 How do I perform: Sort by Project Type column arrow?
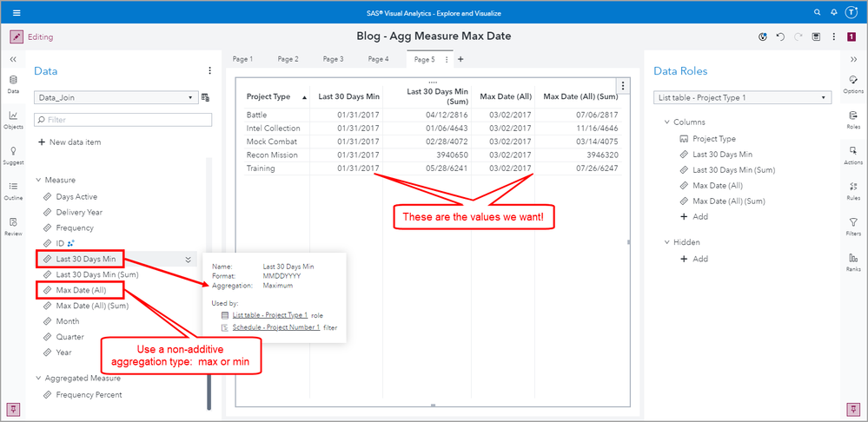coord(304,97)
